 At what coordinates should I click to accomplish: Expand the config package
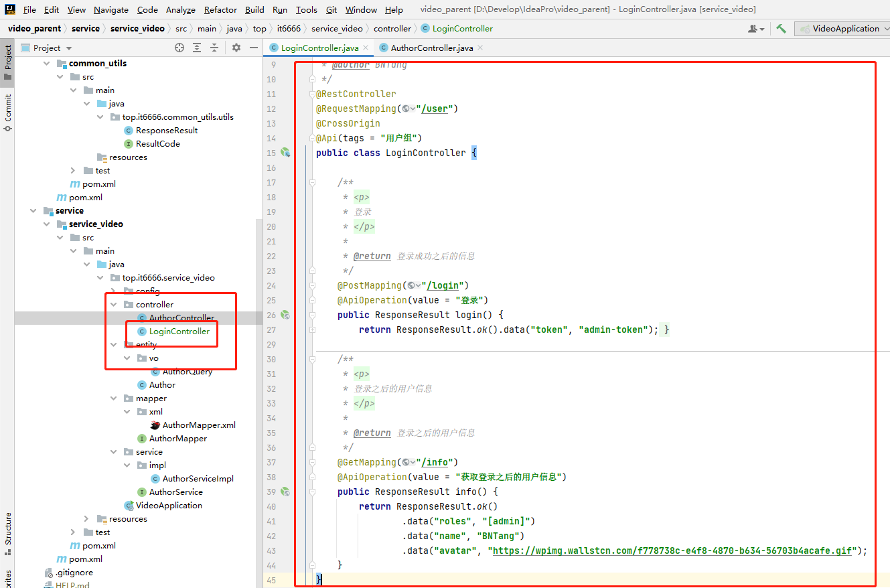pyautogui.click(x=114, y=291)
